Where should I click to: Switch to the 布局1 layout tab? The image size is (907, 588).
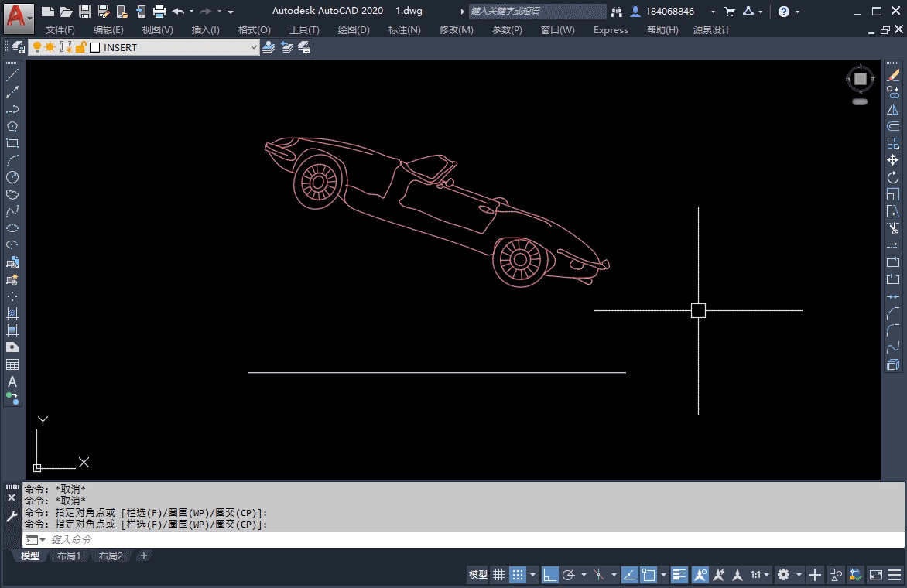[x=69, y=556]
